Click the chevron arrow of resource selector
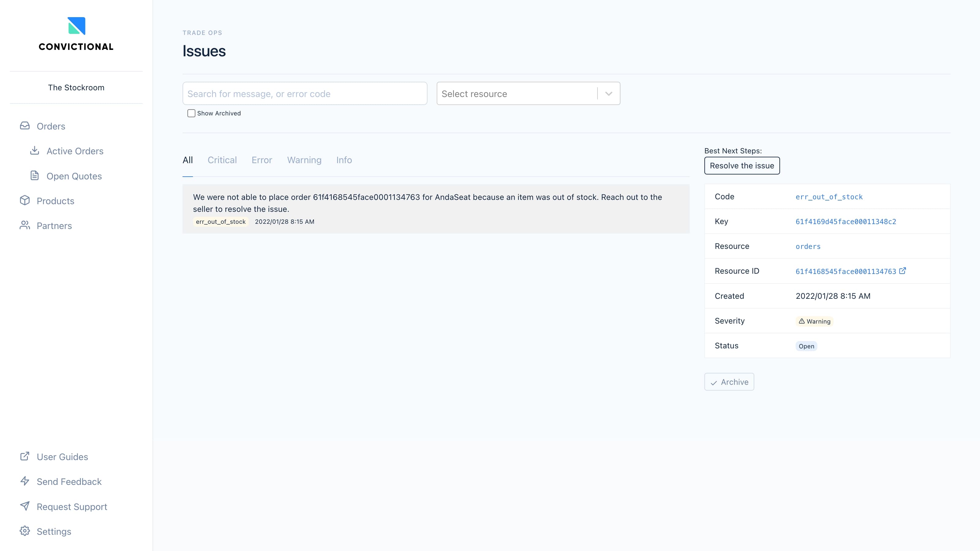The width and height of the screenshot is (980, 551). point(609,94)
